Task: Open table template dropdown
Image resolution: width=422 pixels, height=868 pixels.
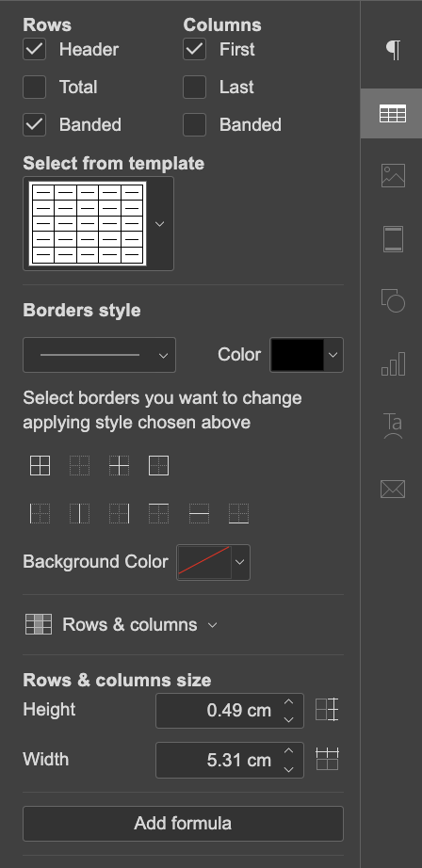Action: (159, 224)
